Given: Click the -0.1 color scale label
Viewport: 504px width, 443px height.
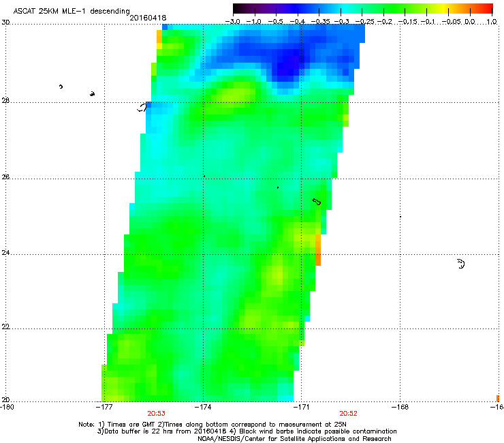Looking at the screenshot, I should (x=428, y=22).
